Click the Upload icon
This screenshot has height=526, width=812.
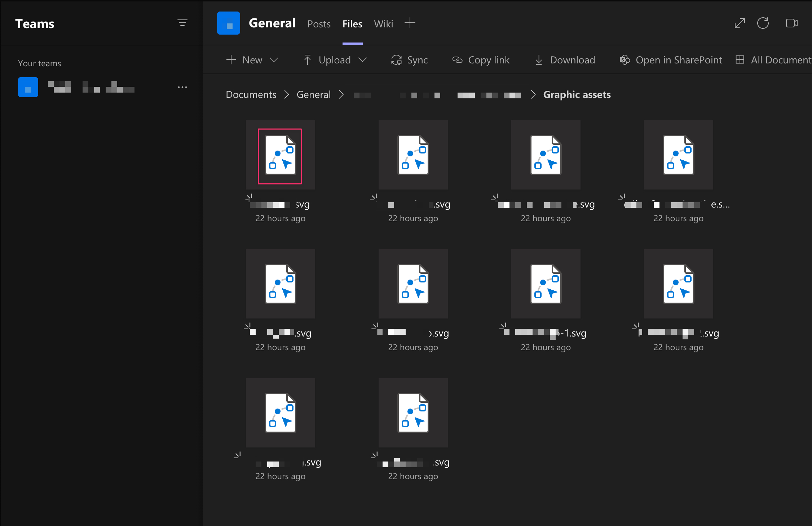(x=308, y=60)
